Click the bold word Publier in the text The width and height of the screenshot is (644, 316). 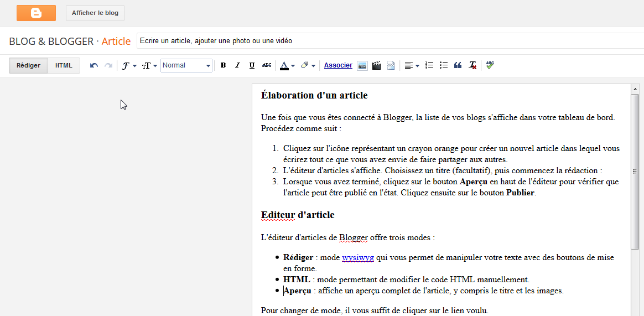[521, 193]
